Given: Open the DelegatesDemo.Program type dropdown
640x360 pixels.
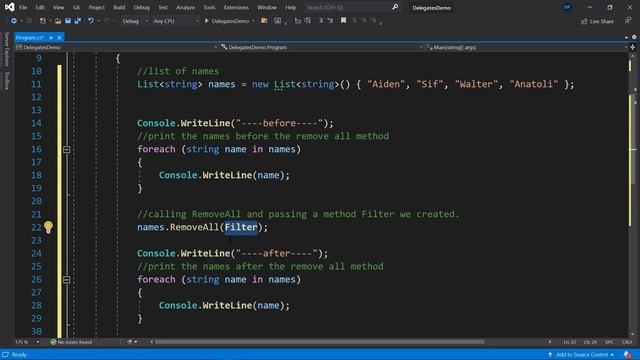Looking at the screenshot, I should [x=322, y=47].
